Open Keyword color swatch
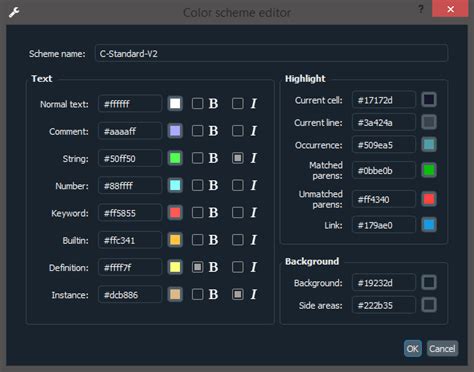Image resolution: width=474 pixels, height=372 pixels. 175,213
